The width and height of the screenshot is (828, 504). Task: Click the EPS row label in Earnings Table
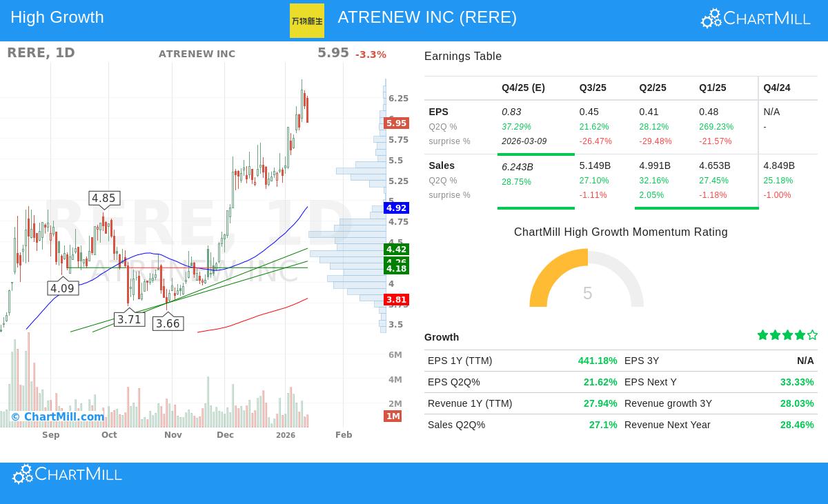pyautogui.click(x=439, y=112)
